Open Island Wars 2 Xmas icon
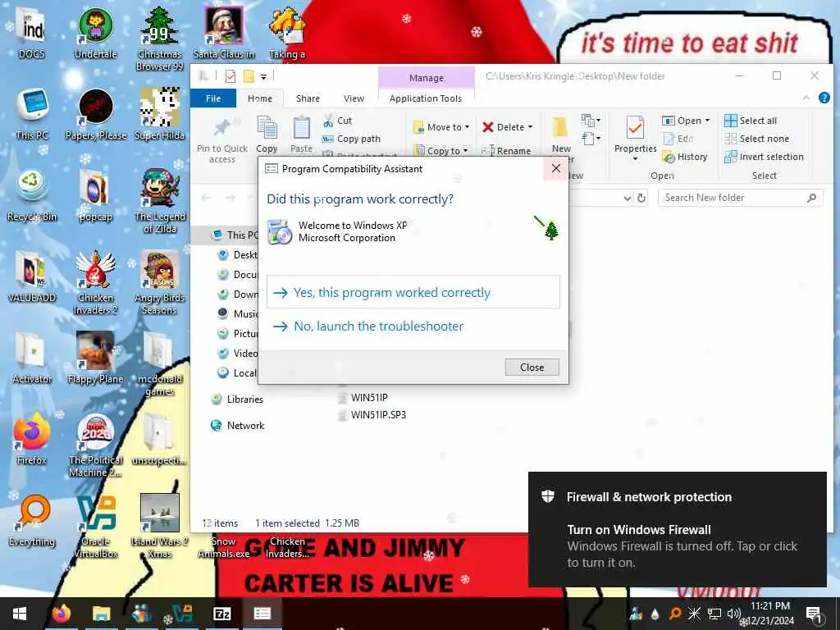Viewport: 840px width, 630px height. point(160,526)
